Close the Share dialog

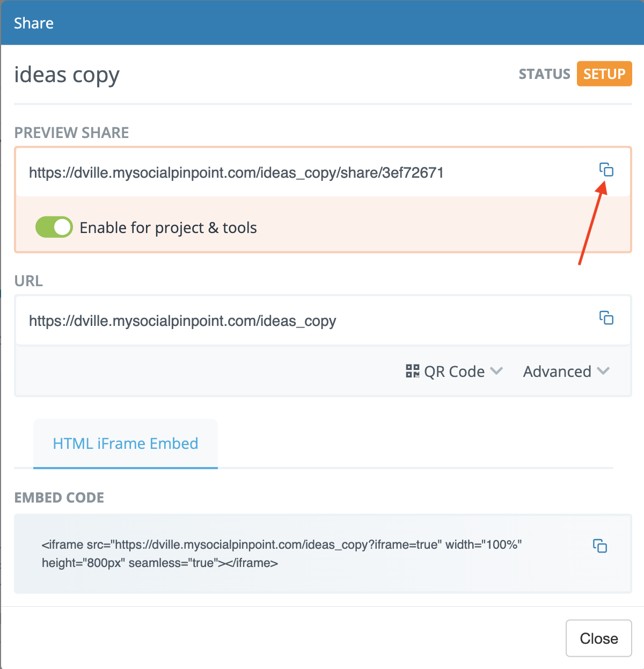click(x=599, y=638)
